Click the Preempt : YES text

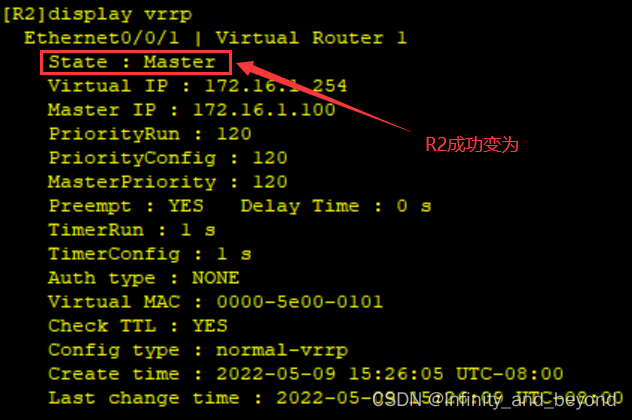point(126,206)
